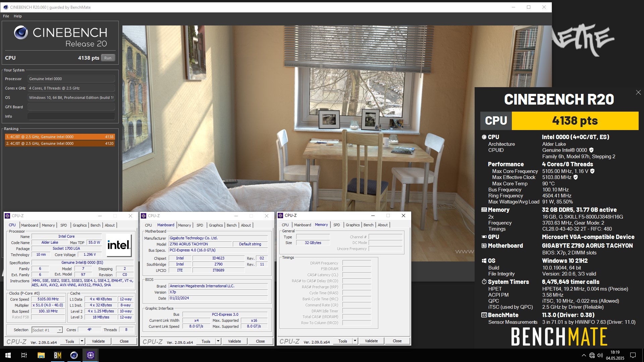Click Close button in first CPU-Z window
Viewport: 644px width, 362px height.
click(x=124, y=341)
